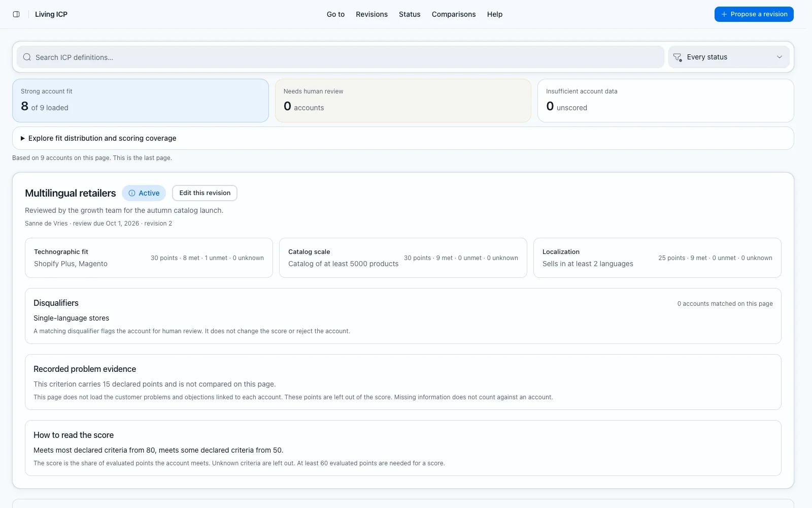Click the plus icon in Propose a revision

tap(724, 14)
